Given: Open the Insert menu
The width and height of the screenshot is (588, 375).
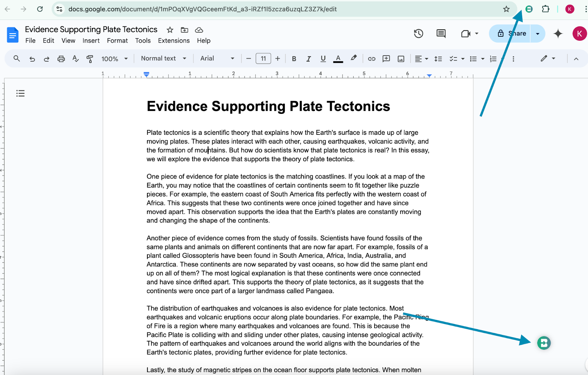Looking at the screenshot, I should click(x=91, y=41).
